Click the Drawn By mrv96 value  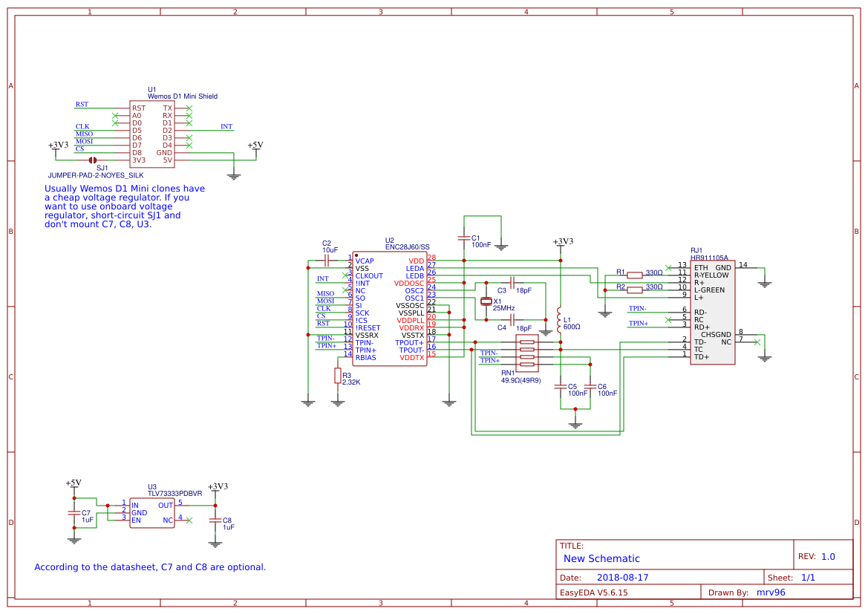(771, 592)
